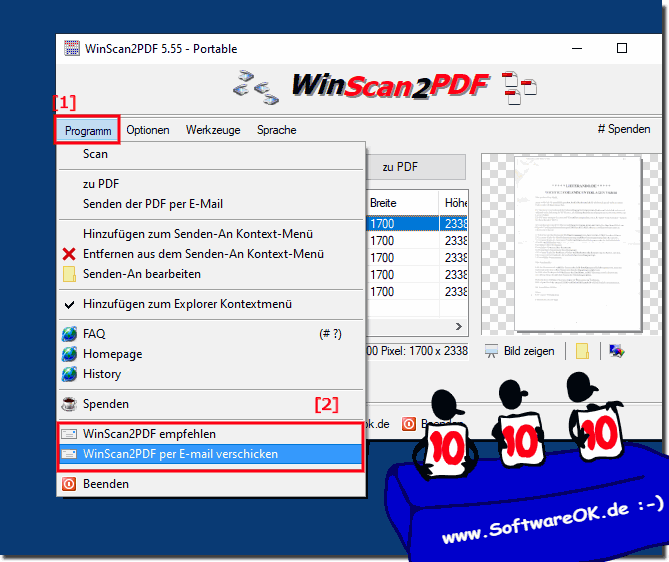The height and width of the screenshot is (562, 669).
Task: Click the # Spenden menu item
Action: (x=624, y=129)
